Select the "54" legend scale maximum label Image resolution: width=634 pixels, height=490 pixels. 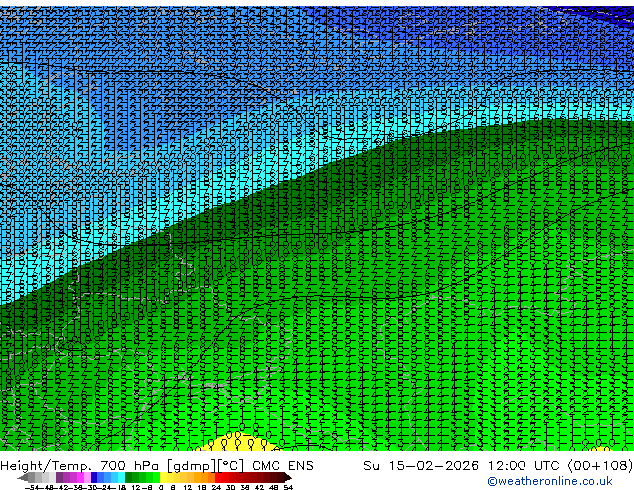tap(288, 487)
